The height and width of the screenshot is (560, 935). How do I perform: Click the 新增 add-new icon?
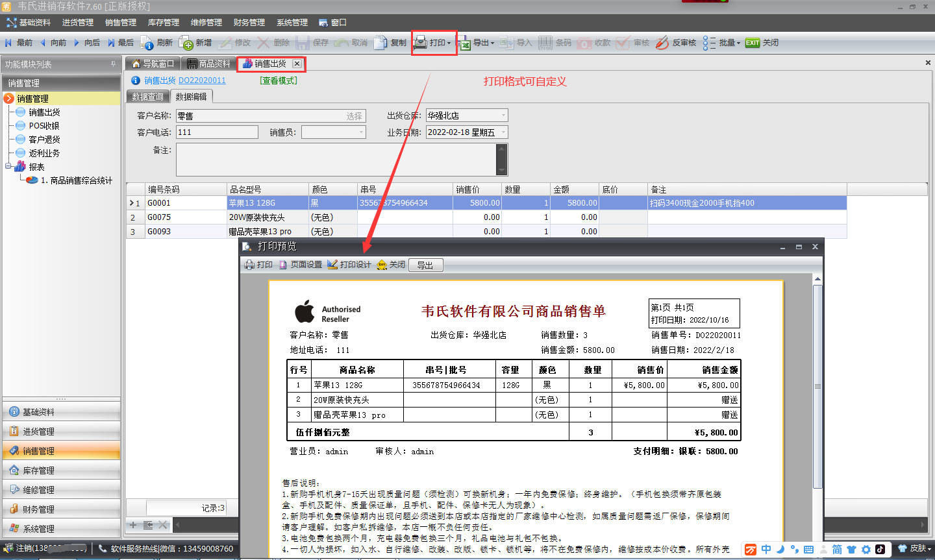[186, 43]
